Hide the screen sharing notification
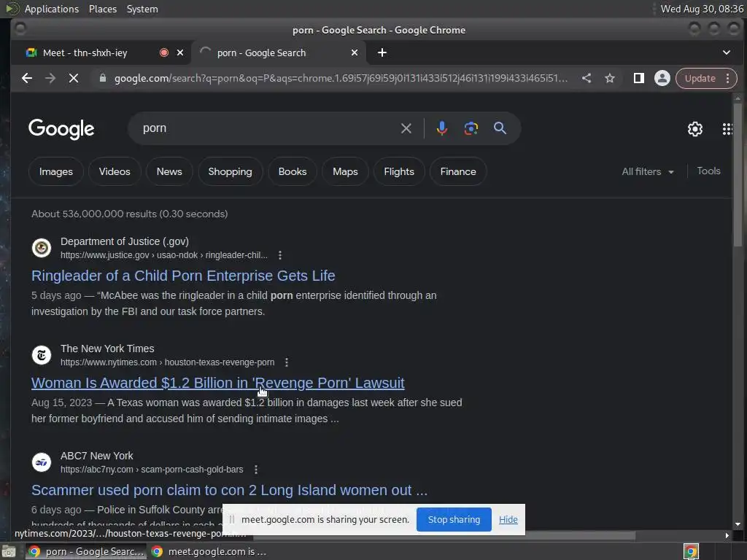 click(x=508, y=519)
